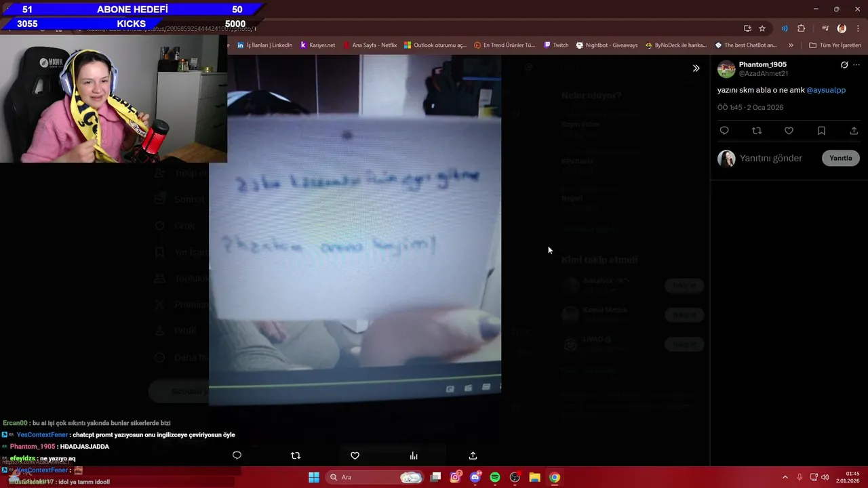Screen dimensions: 868x488
Task: Open the media control icon in Chrome toolbar
Action: (825, 28)
